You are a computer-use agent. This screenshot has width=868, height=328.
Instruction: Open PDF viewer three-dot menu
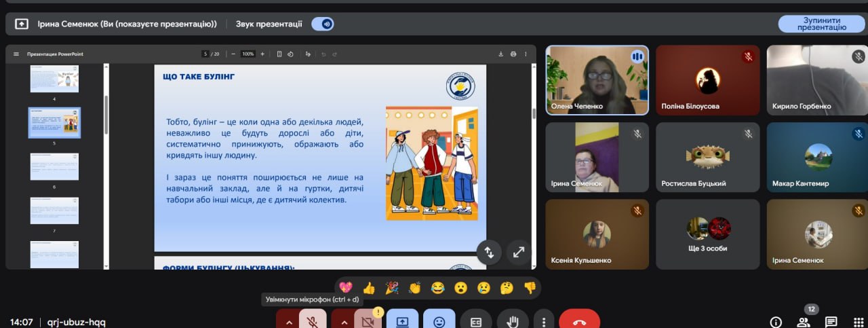click(x=526, y=54)
